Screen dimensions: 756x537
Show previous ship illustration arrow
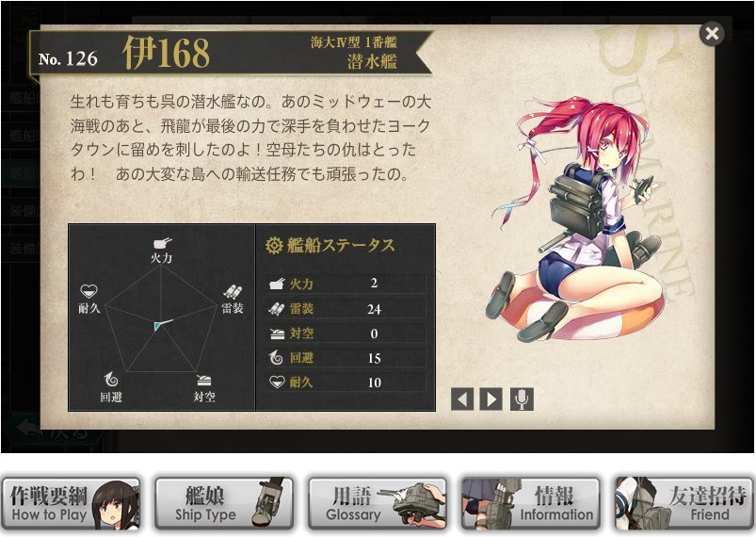(x=462, y=399)
